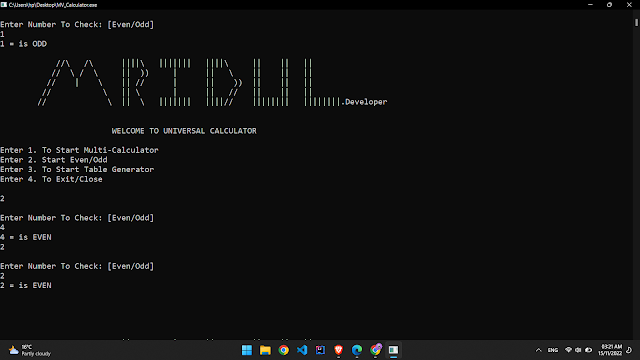The height and width of the screenshot is (360, 640).
Task: Open the notification moon icon
Action: [x=629, y=350]
